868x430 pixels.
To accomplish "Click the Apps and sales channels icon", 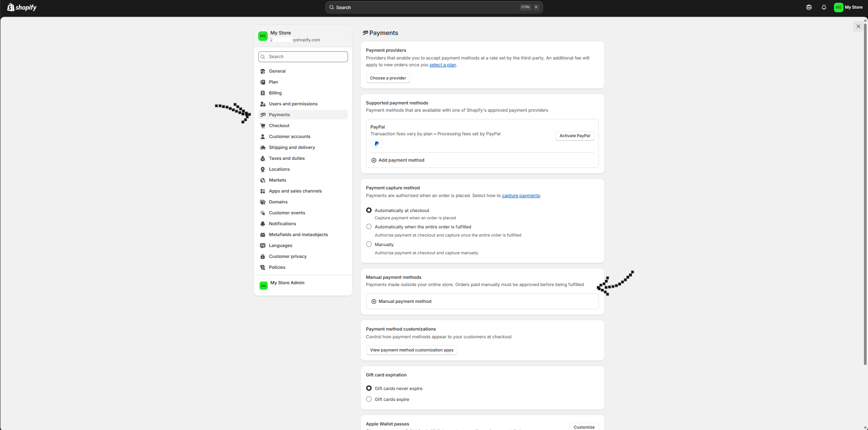I will 263,191.
